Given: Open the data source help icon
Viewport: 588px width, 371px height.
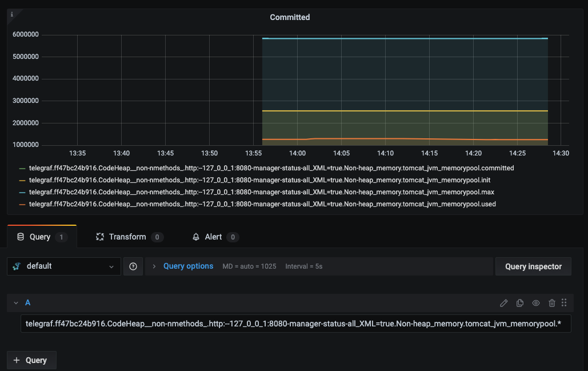Looking at the screenshot, I should (133, 266).
